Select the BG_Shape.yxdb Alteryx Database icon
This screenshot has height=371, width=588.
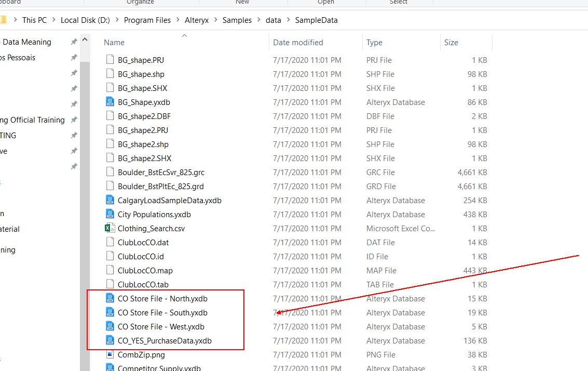109,102
